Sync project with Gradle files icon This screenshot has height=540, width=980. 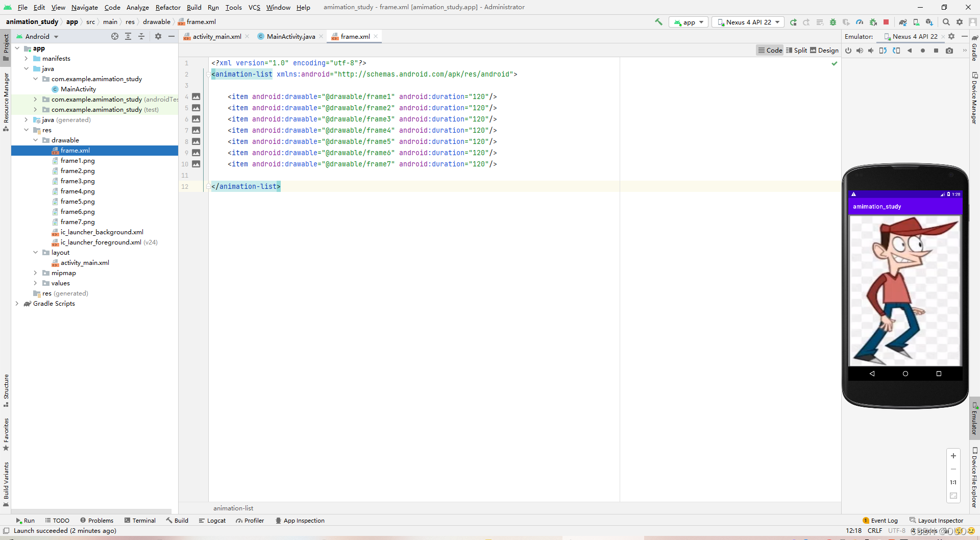(x=903, y=22)
